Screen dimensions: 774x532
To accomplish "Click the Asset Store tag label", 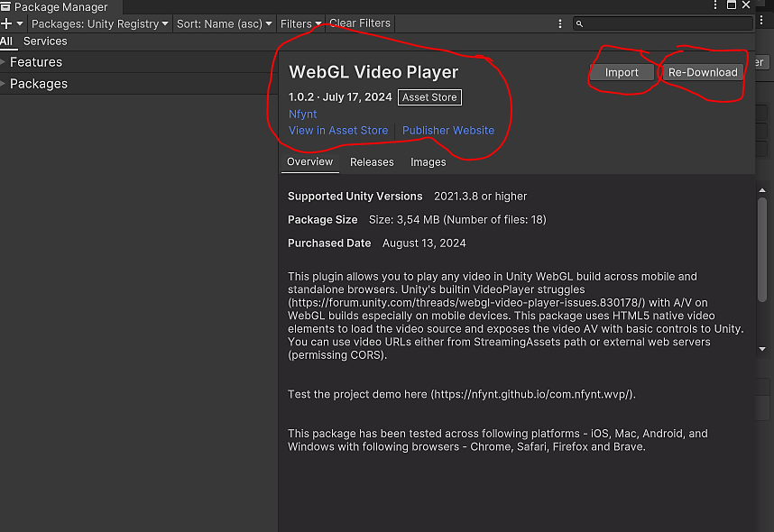I will [429, 97].
